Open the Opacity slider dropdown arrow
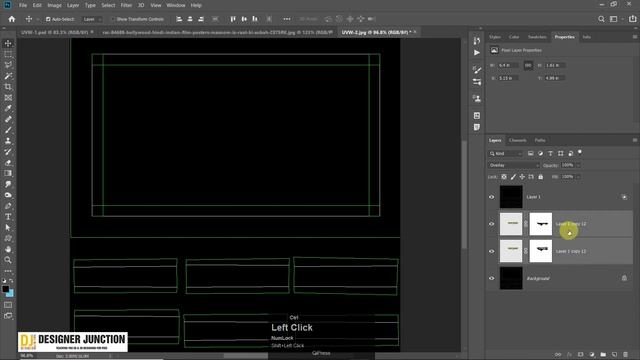This screenshot has height=360, width=640. tap(578, 165)
